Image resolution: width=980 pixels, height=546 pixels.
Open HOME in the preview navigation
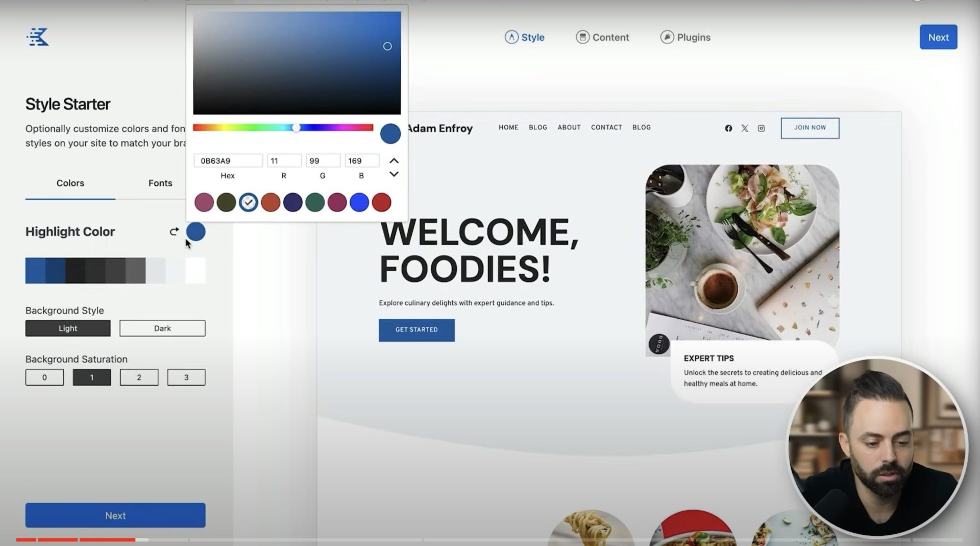(508, 127)
